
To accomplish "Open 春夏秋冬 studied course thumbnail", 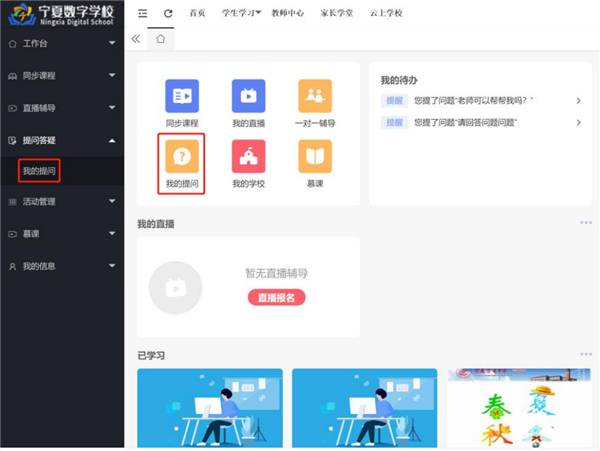I will (x=519, y=408).
